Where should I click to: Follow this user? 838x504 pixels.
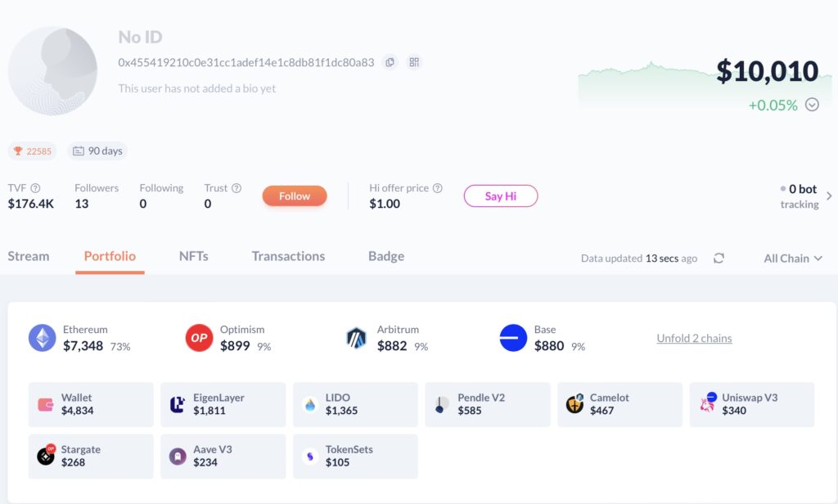[294, 196]
